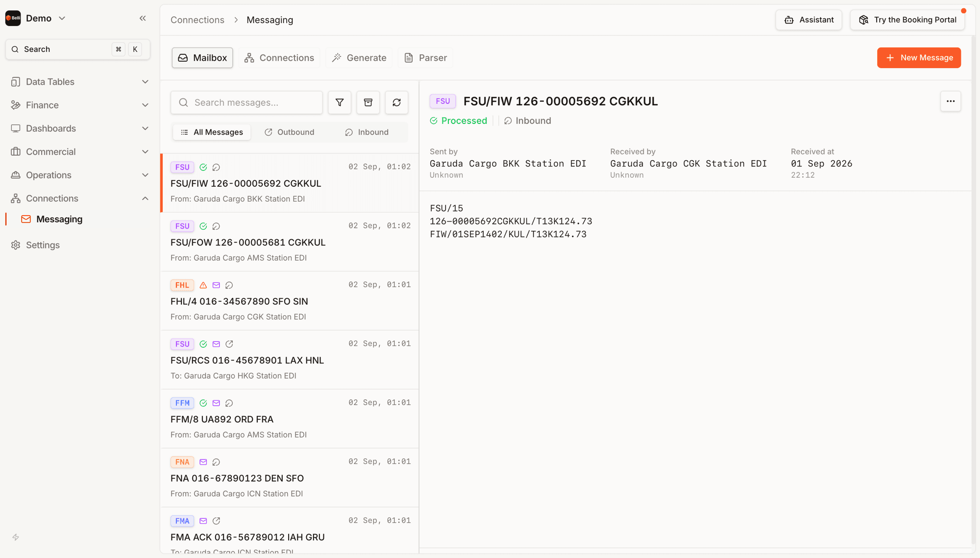Click the filter funnel icon

click(340, 102)
